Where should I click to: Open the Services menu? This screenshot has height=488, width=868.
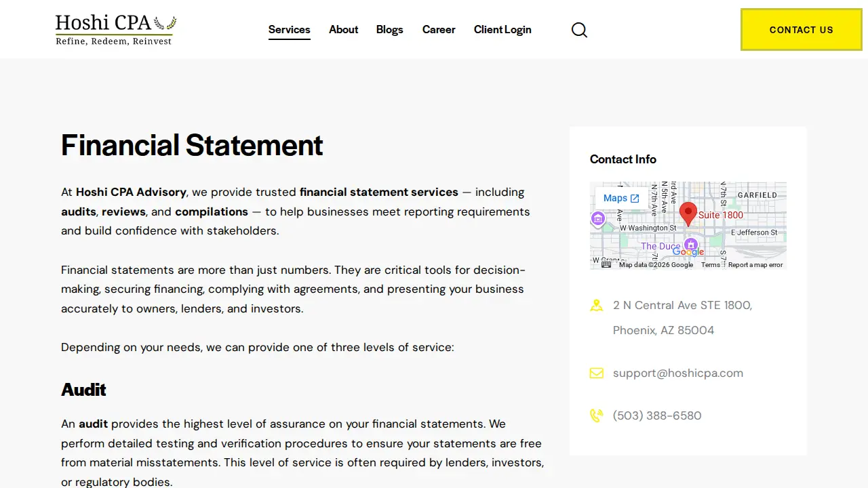click(x=290, y=30)
